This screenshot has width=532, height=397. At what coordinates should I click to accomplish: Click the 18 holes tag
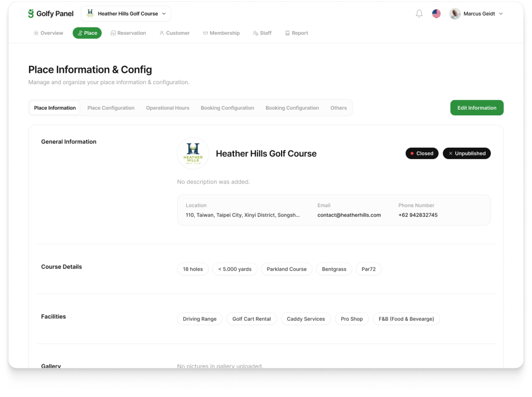pos(193,269)
